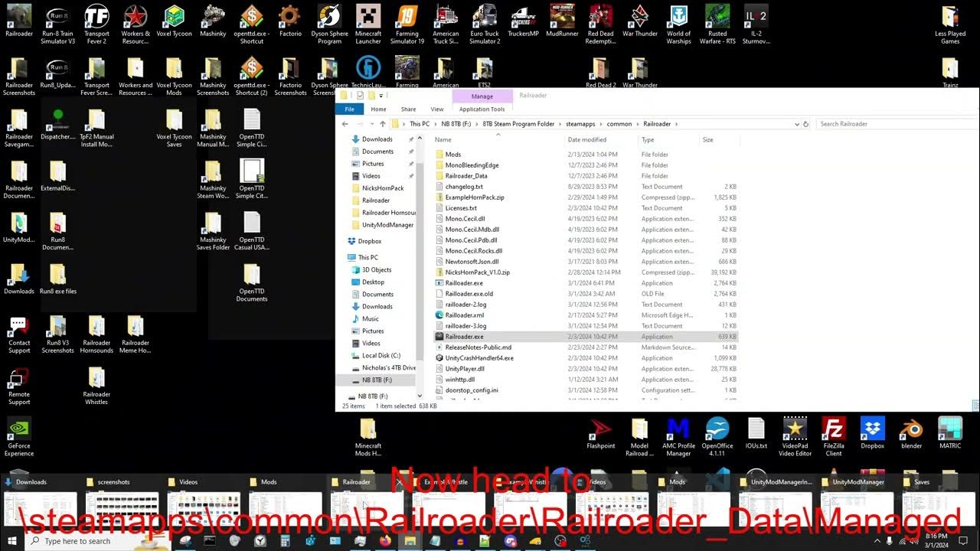Screen dimensions: 980x551
Task: Open Rusted Warfare - RTS shortcut
Action: tap(717, 24)
